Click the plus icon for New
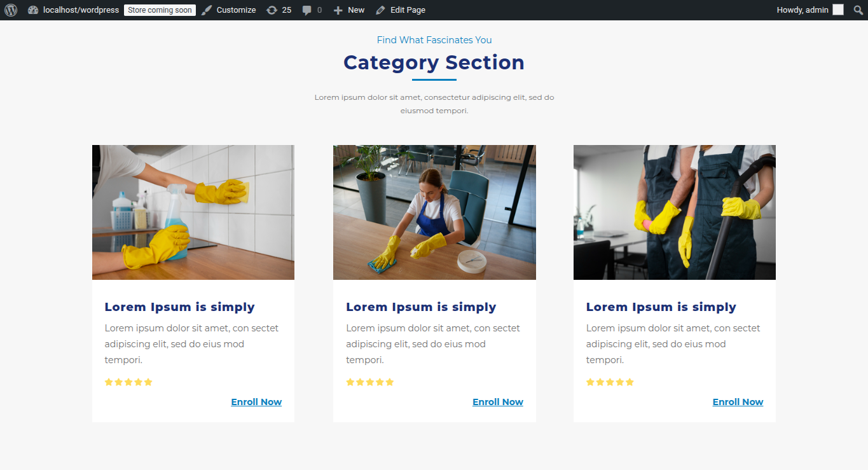 [338, 10]
